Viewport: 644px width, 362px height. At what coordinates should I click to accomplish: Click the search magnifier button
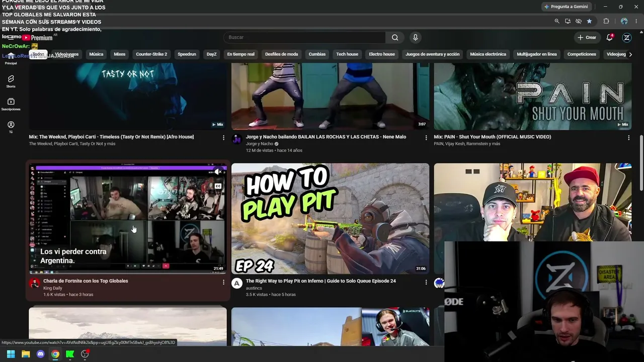395,38
